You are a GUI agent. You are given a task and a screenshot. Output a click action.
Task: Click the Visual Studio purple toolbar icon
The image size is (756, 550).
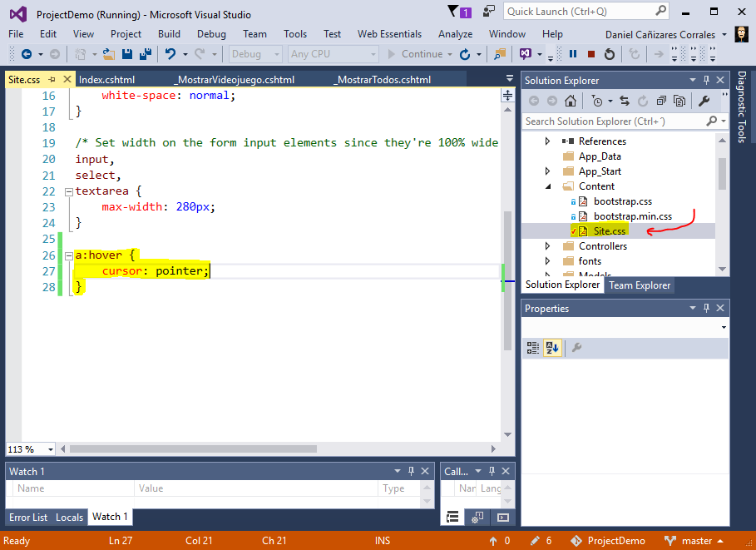click(x=525, y=54)
